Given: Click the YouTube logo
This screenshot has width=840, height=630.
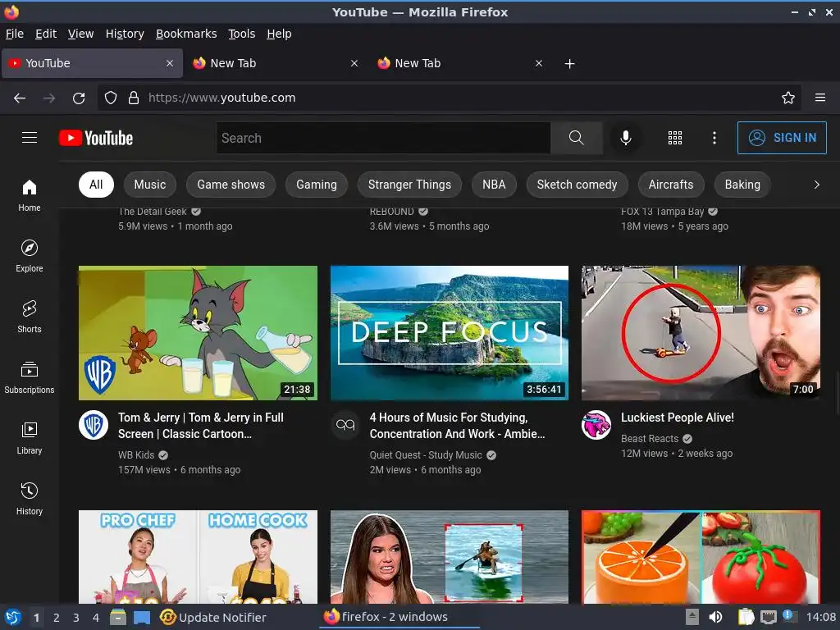Looking at the screenshot, I should click(96, 138).
